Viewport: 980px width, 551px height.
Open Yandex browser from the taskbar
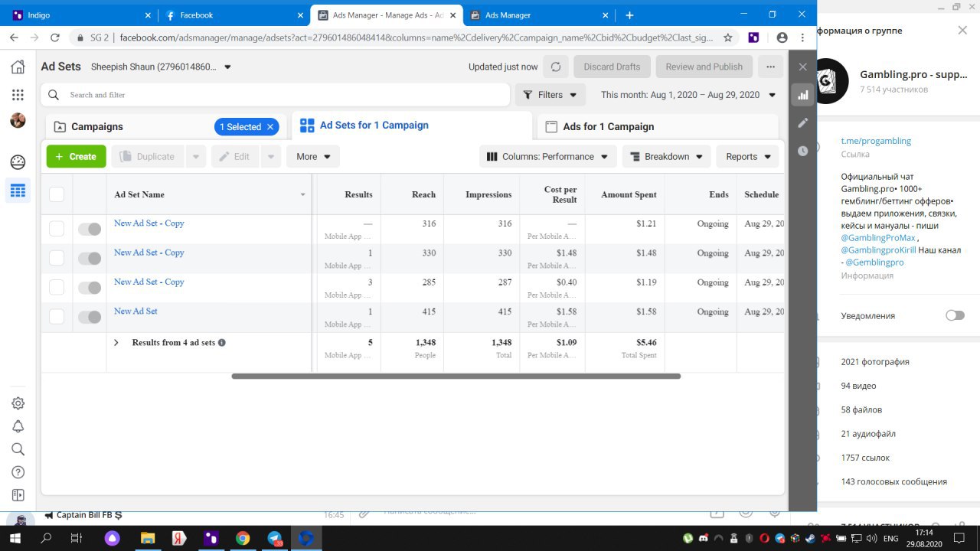click(x=178, y=538)
